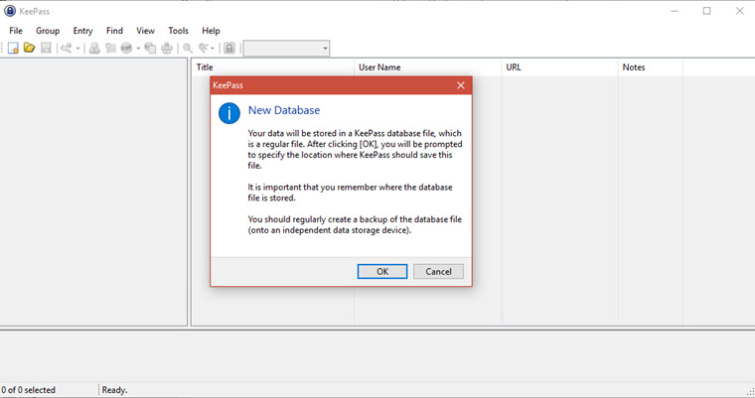Open the Show Entries dropdown arrow
The image size is (755, 398).
[x=212, y=48]
